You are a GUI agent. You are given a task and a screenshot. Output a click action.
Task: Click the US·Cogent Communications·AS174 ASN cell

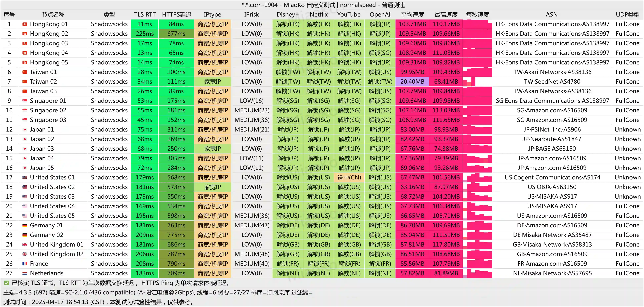click(552, 177)
